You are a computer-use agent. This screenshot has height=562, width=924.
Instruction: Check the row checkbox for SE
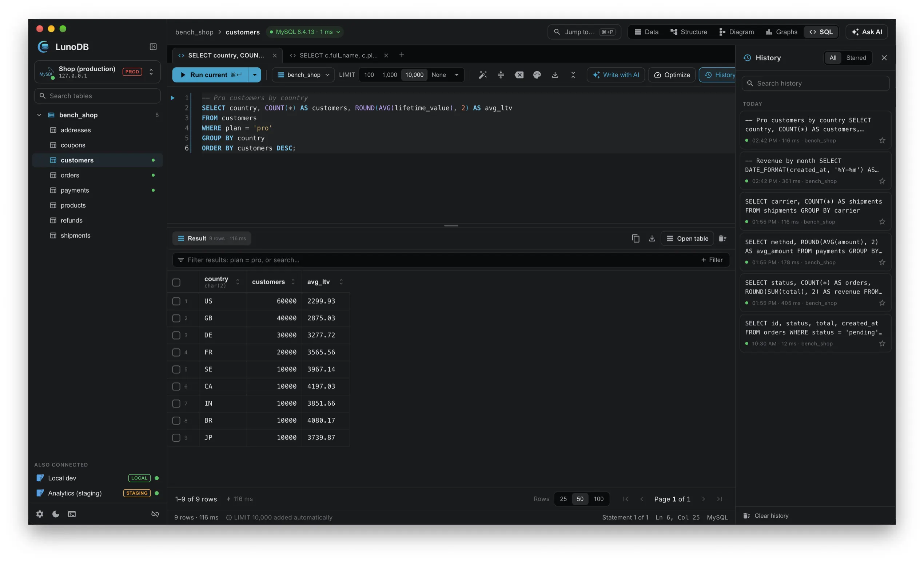click(176, 369)
